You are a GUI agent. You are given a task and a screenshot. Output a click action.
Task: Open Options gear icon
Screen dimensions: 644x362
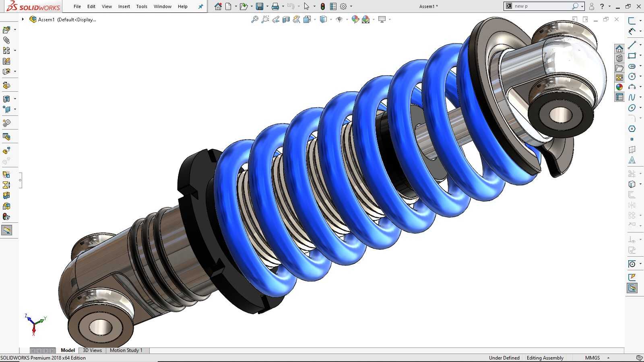pyautogui.click(x=343, y=6)
